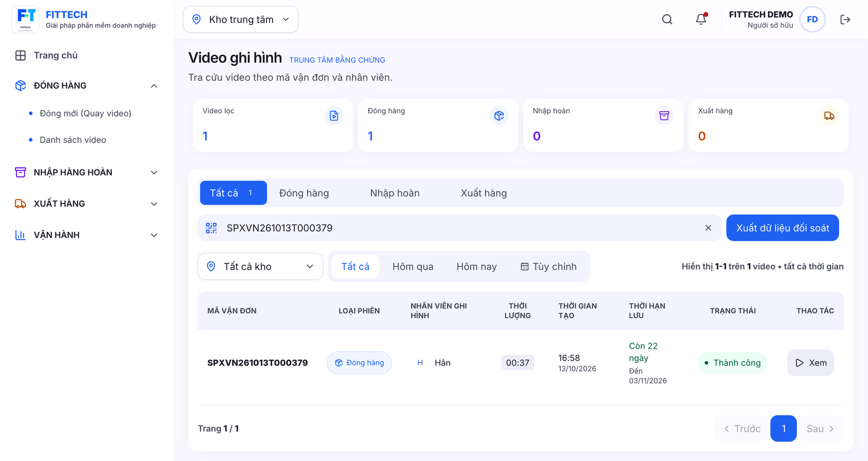
Task: Click the Thành công status badge
Action: (732, 363)
